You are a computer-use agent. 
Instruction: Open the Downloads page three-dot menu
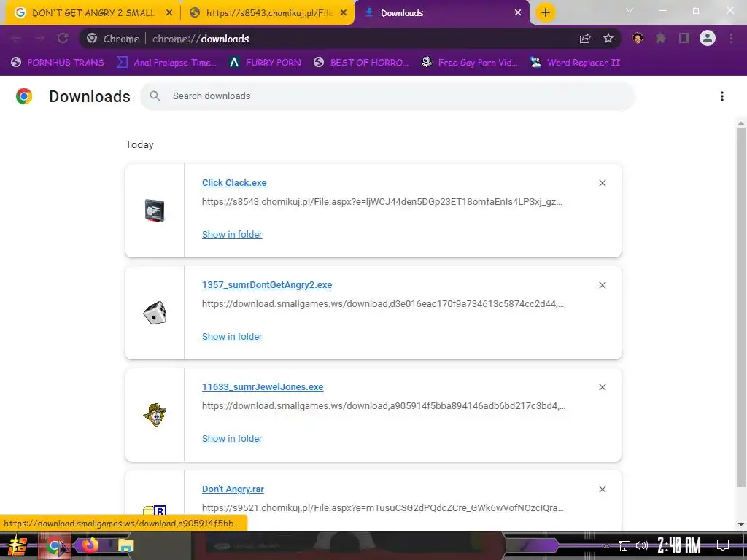[x=721, y=96]
